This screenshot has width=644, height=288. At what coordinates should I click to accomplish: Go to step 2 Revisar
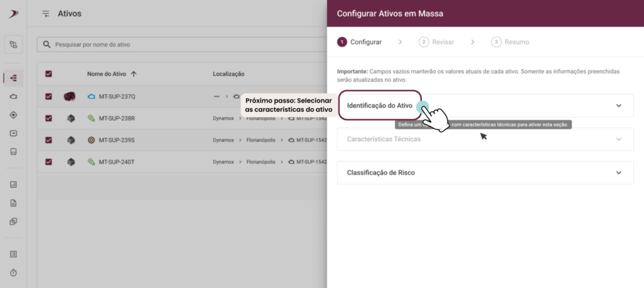pyautogui.click(x=436, y=42)
